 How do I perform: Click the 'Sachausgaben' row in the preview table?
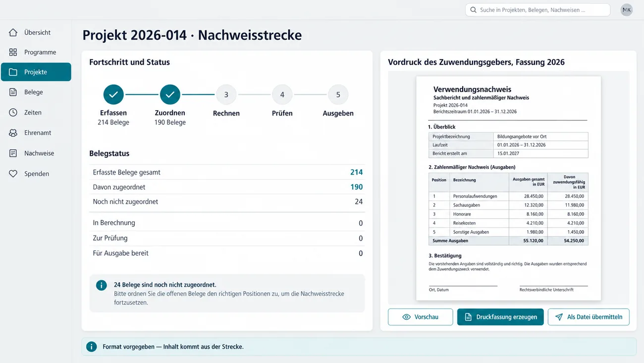coord(508,205)
